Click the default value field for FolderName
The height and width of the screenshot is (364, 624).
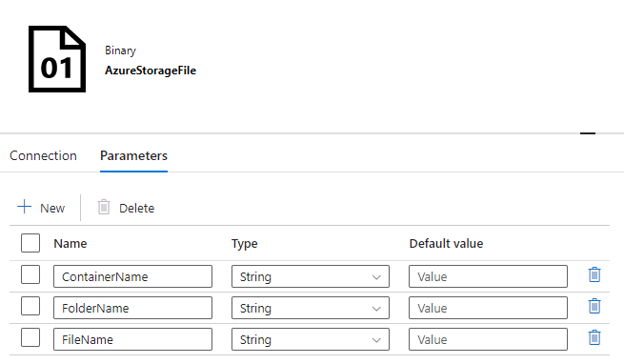click(488, 308)
